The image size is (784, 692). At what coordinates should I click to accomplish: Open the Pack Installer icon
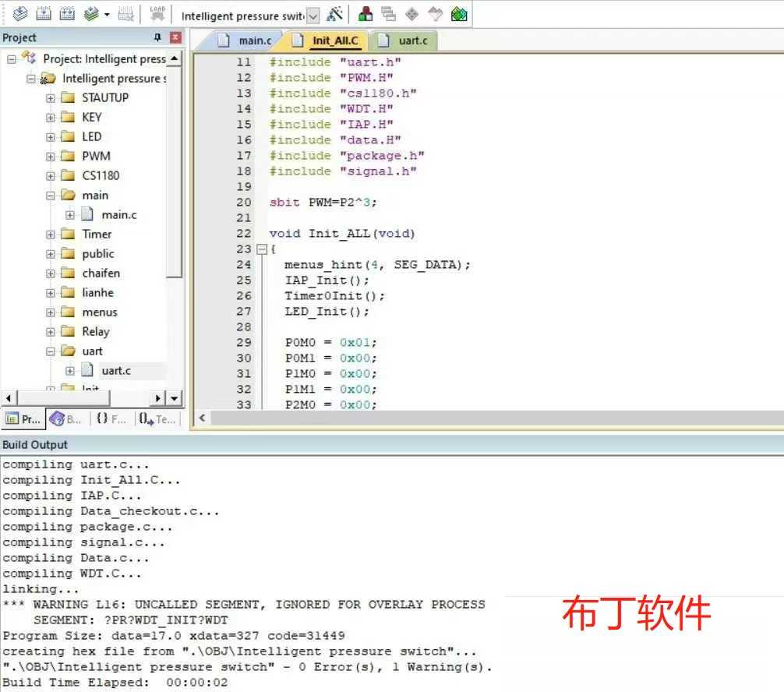(x=459, y=14)
